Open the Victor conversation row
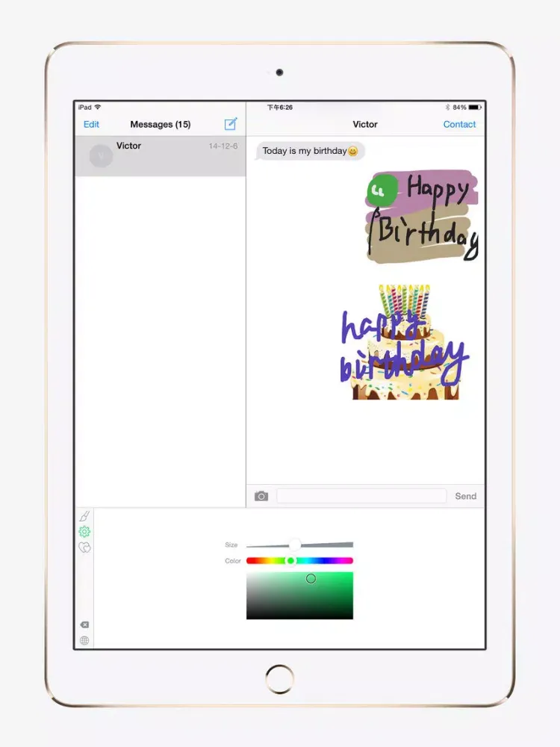The height and width of the screenshot is (747, 560). 161,156
